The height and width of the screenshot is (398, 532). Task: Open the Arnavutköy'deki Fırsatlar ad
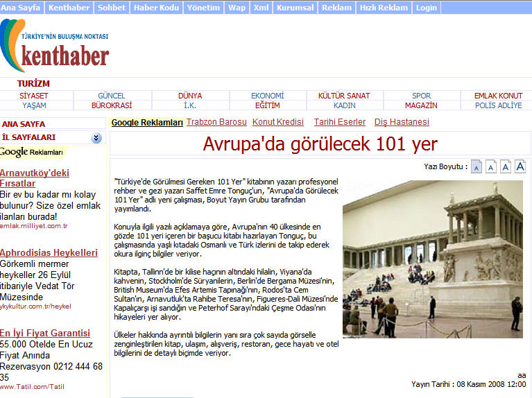coord(35,178)
